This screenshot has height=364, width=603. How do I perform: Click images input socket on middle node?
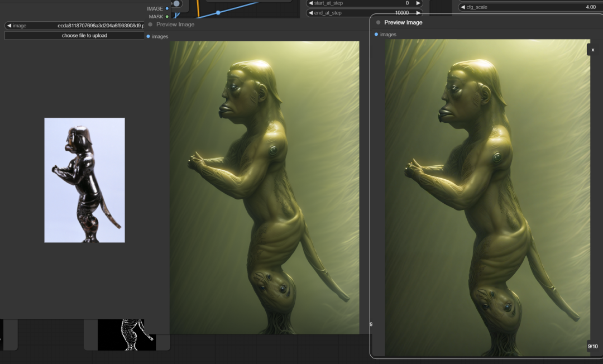tap(148, 36)
